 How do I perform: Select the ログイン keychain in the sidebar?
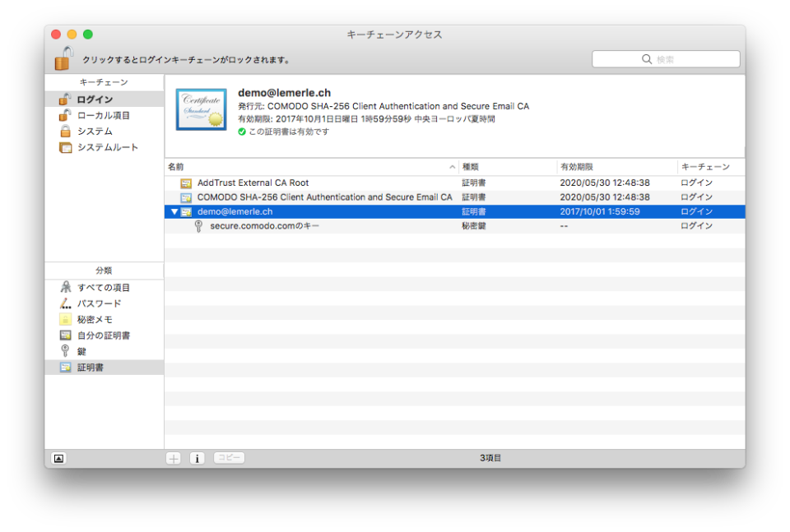[x=95, y=99]
